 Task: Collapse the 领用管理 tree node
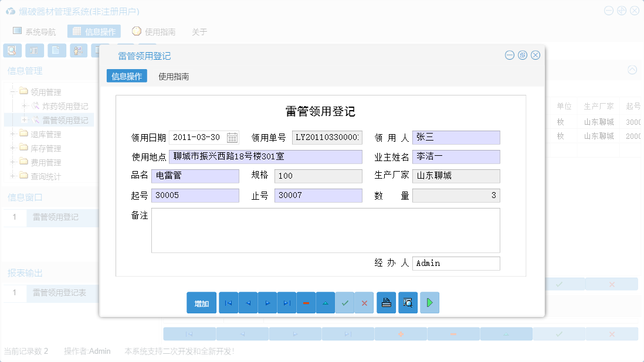coord(13,92)
